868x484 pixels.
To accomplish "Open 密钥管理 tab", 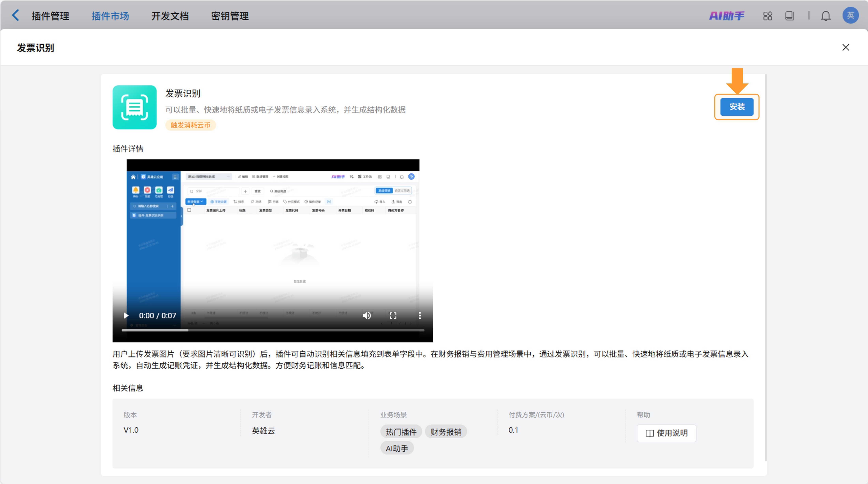I will (230, 16).
